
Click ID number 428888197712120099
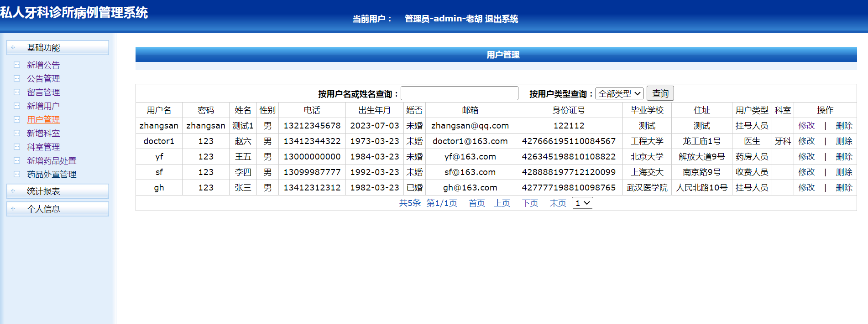[x=569, y=172]
